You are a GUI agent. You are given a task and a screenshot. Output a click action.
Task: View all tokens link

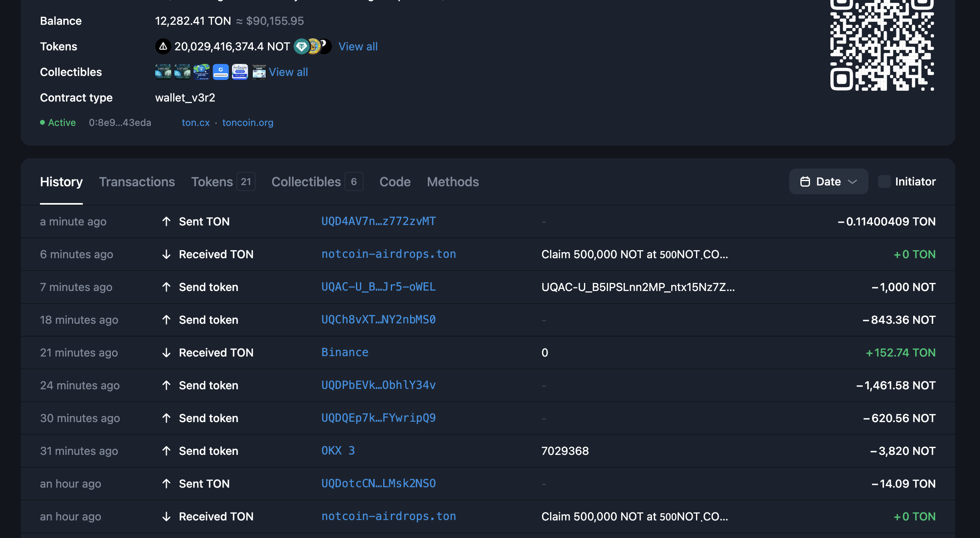click(358, 46)
